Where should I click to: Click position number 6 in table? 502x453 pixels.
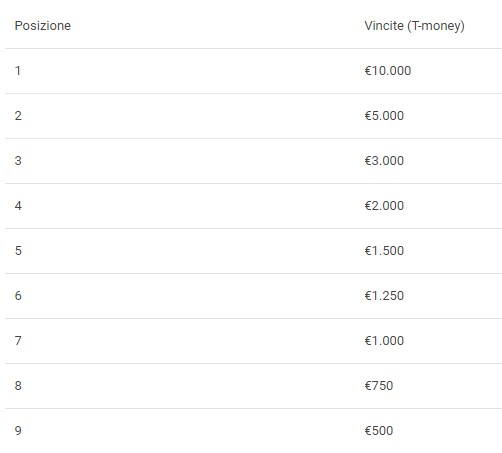(18, 296)
